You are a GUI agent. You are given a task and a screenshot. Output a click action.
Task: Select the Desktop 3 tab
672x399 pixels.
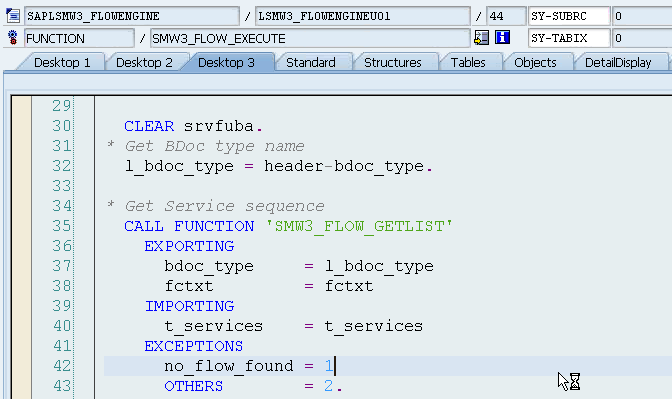tap(226, 63)
